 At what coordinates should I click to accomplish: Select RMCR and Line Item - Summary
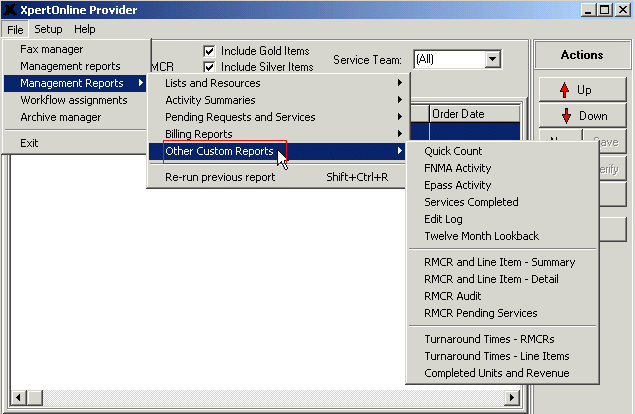click(502, 262)
